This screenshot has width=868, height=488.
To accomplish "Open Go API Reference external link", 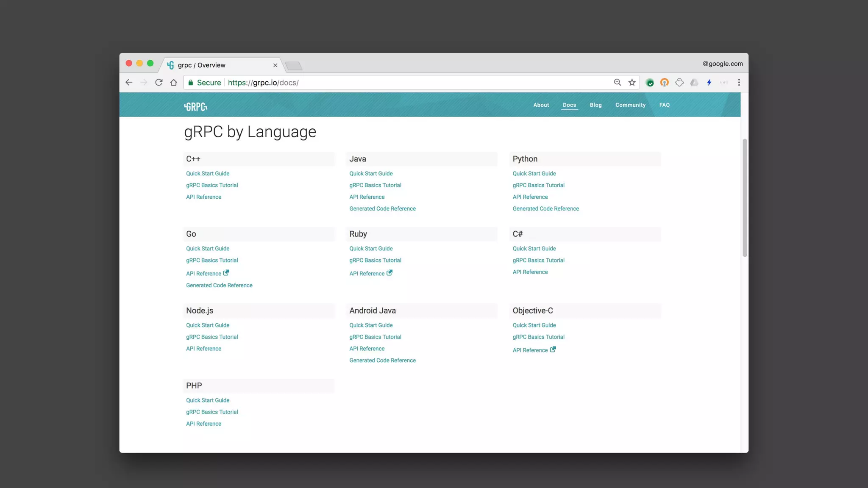I will tap(207, 274).
